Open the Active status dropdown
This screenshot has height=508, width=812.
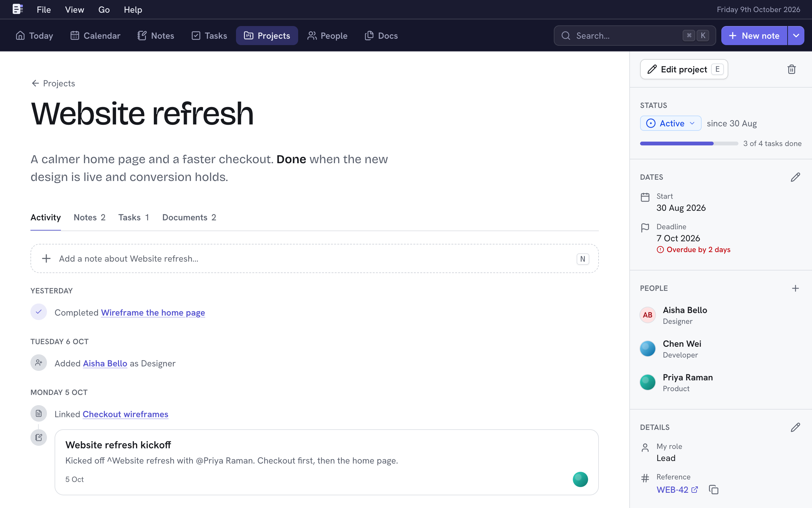(x=671, y=123)
